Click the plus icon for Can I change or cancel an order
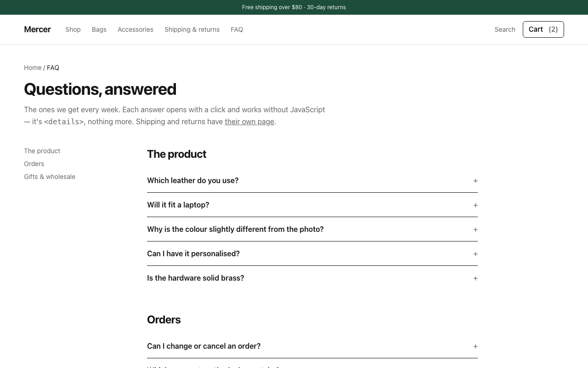The image size is (588, 368). pos(475,346)
